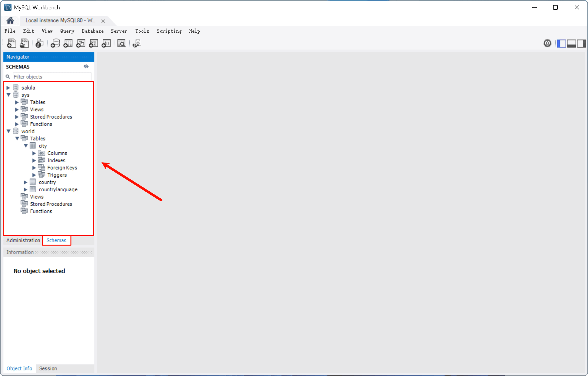
Task: Toggle the right sidebar panel visibility
Action: [x=581, y=44]
